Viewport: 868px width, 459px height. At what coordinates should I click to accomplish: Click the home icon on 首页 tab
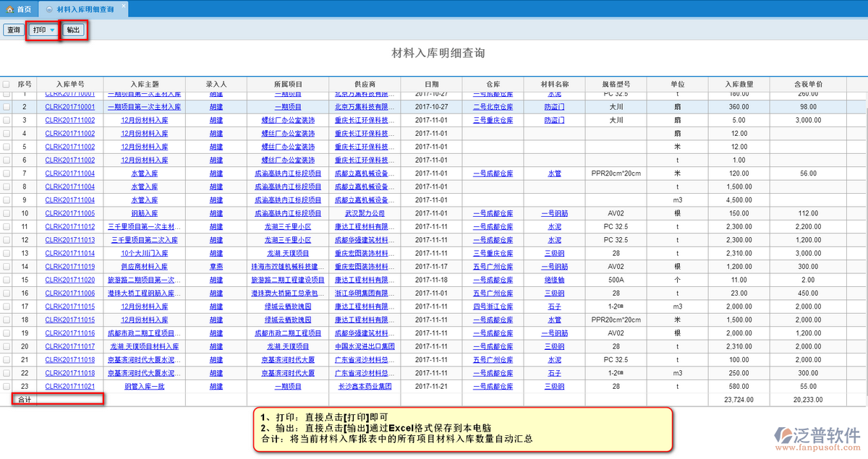(9, 9)
